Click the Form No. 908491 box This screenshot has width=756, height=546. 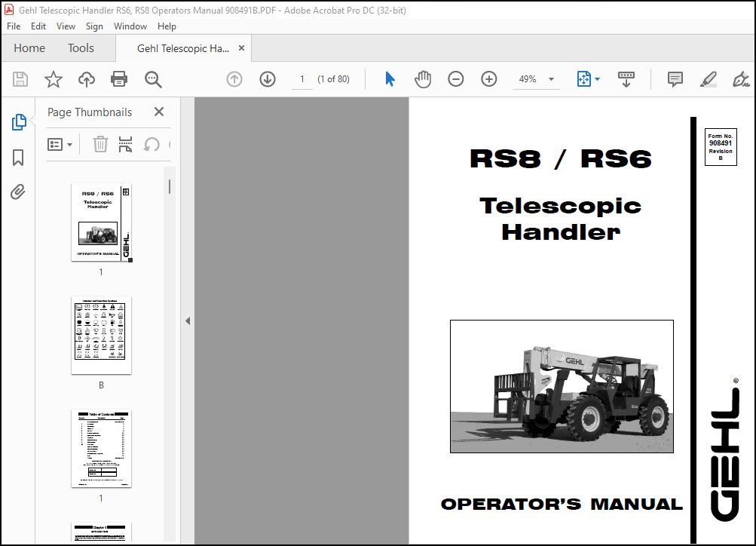pyautogui.click(x=721, y=147)
